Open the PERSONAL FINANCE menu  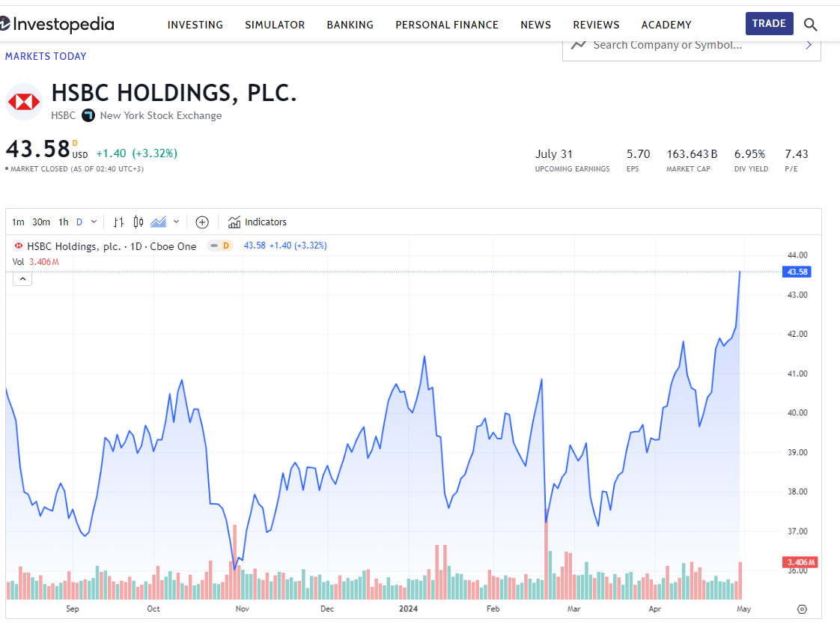(x=447, y=25)
